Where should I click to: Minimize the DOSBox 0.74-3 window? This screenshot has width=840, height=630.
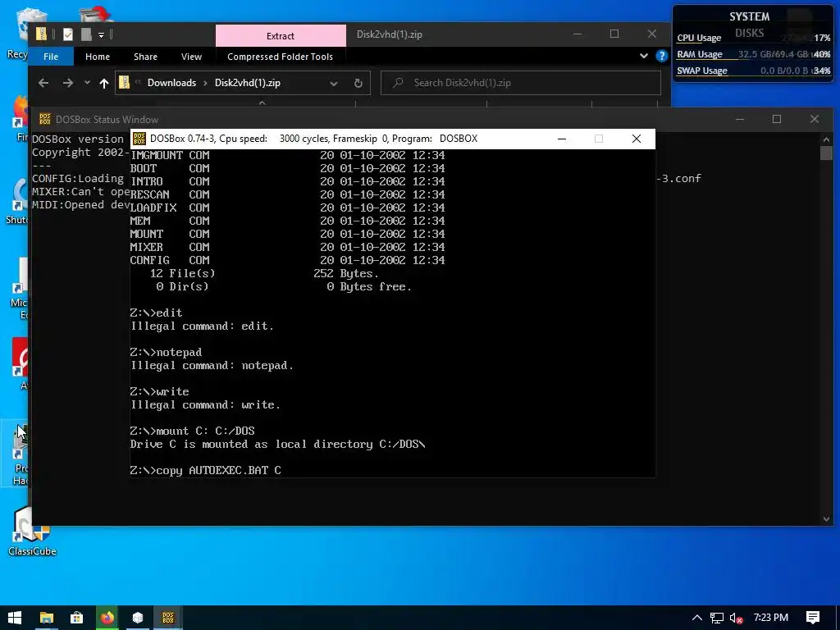click(x=561, y=139)
